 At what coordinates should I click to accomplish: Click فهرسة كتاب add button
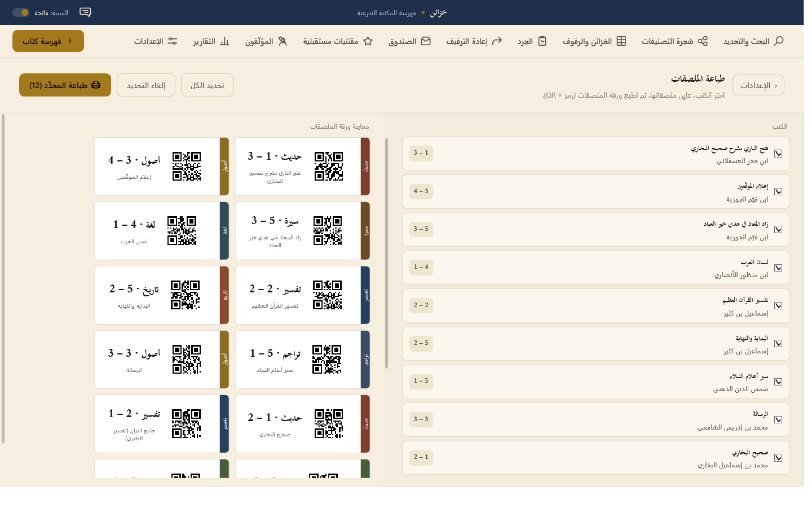48,41
